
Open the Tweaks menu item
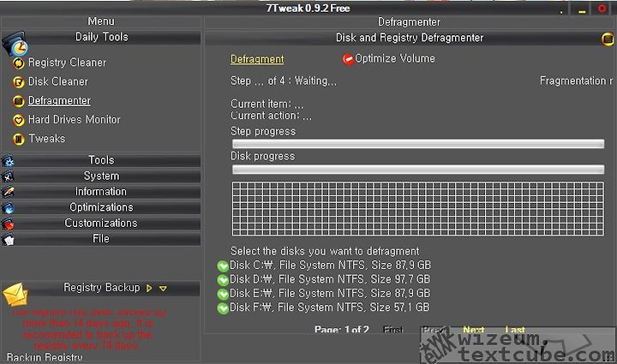[47, 139]
